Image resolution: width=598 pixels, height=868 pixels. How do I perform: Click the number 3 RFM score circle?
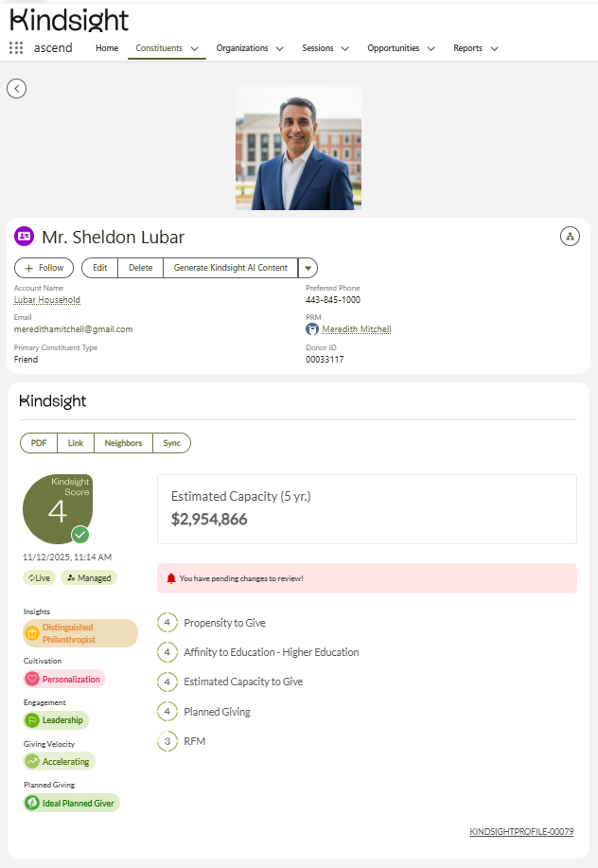[x=167, y=741]
